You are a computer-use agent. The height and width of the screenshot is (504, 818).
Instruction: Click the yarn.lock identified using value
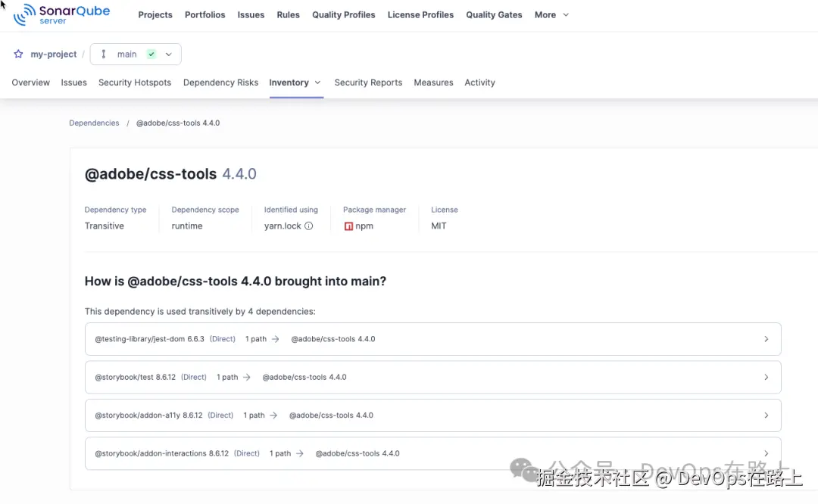pyautogui.click(x=283, y=226)
